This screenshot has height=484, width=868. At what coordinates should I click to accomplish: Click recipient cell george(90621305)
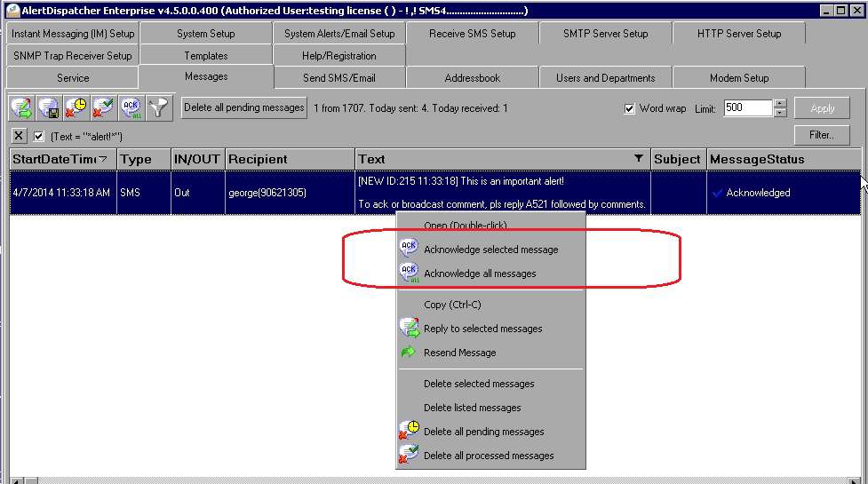coord(290,193)
